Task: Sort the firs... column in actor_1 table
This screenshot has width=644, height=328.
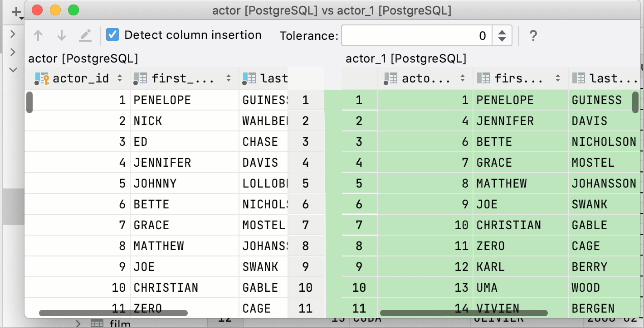Action: click(558, 78)
